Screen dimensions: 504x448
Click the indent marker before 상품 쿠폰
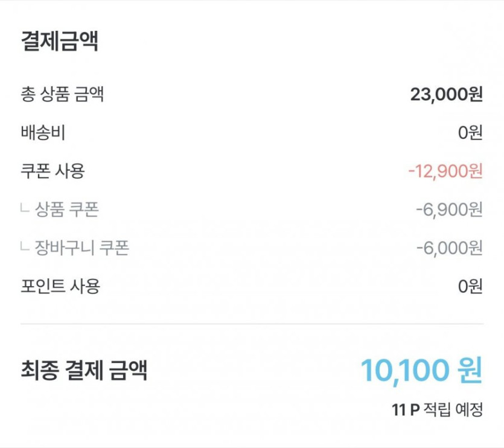[25, 210]
